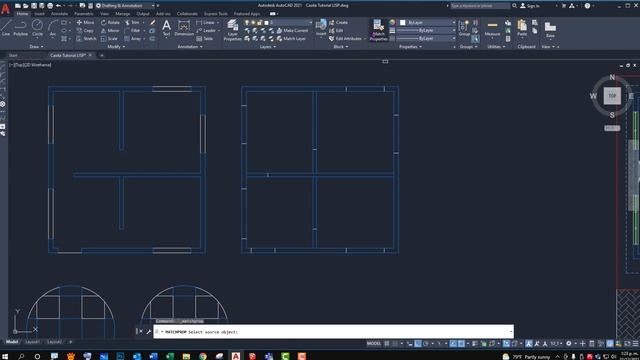Toggle grid display in status bar
The image size is (640, 360).
387,344
